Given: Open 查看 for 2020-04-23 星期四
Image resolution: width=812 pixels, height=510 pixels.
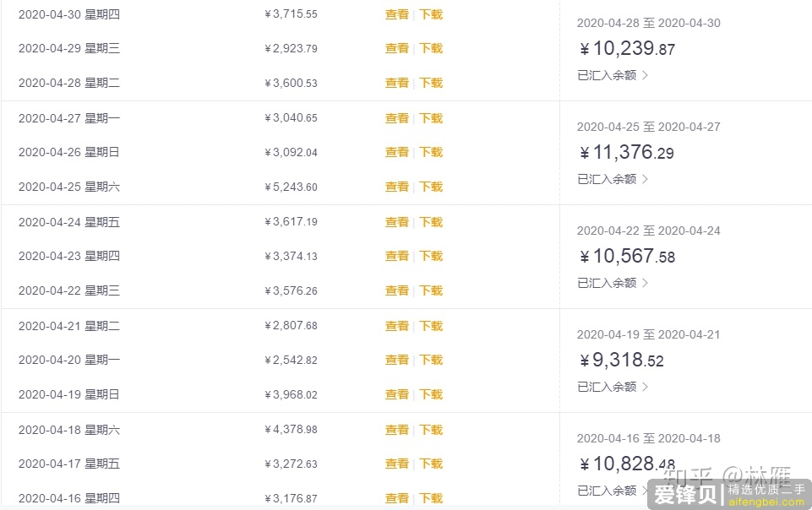Looking at the screenshot, I should [397, 256].
